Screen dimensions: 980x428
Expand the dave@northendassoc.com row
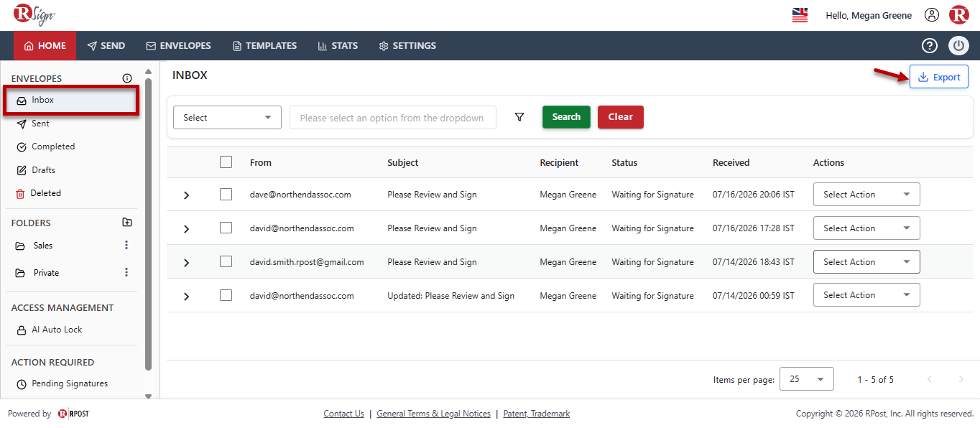tap(187, 195)
